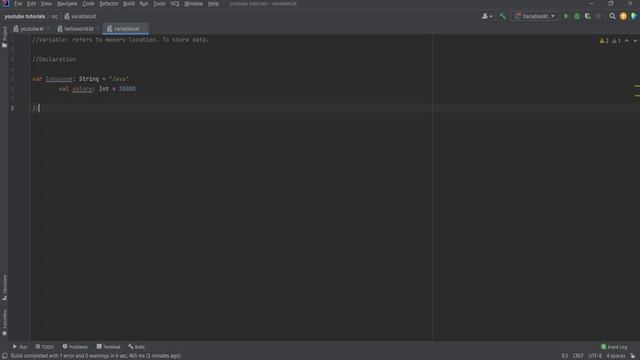
Task: Go to previous highlighted error arrow
Action: point(627,41)
